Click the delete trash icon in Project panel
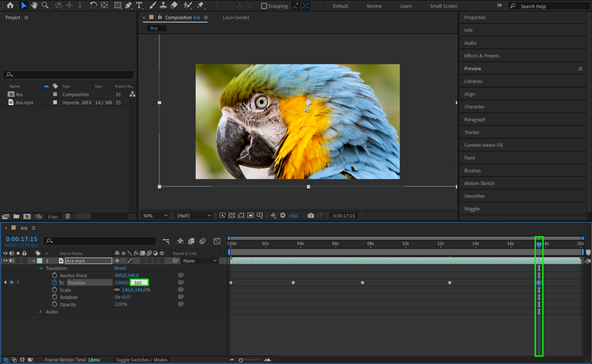 (x=68, y=216)
